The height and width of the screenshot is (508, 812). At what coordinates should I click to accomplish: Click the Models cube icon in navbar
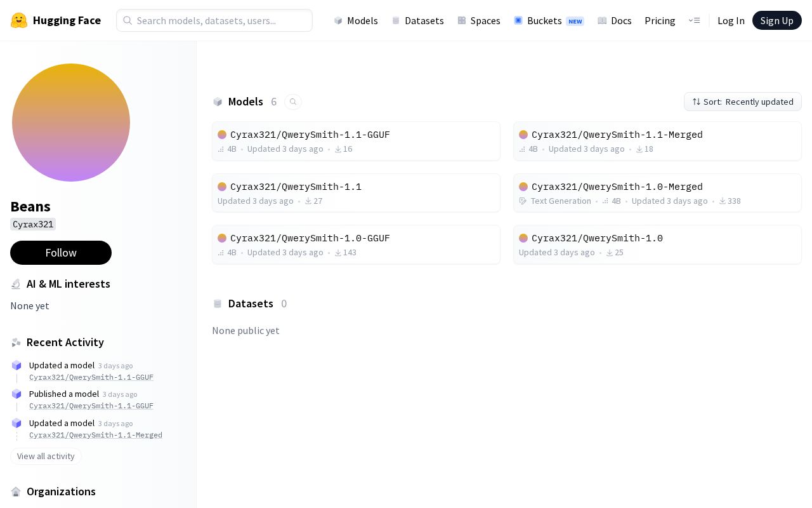click(338, 21)
